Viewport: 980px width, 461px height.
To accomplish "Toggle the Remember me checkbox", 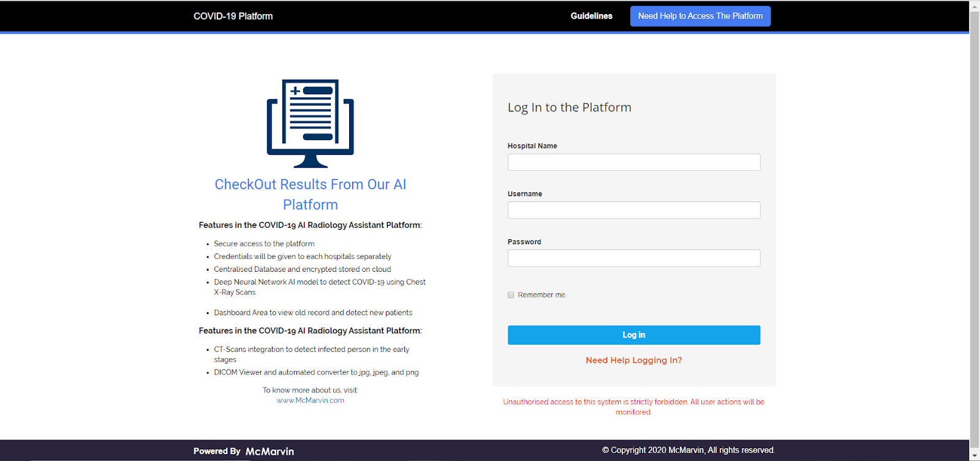I will pos(511,295).
